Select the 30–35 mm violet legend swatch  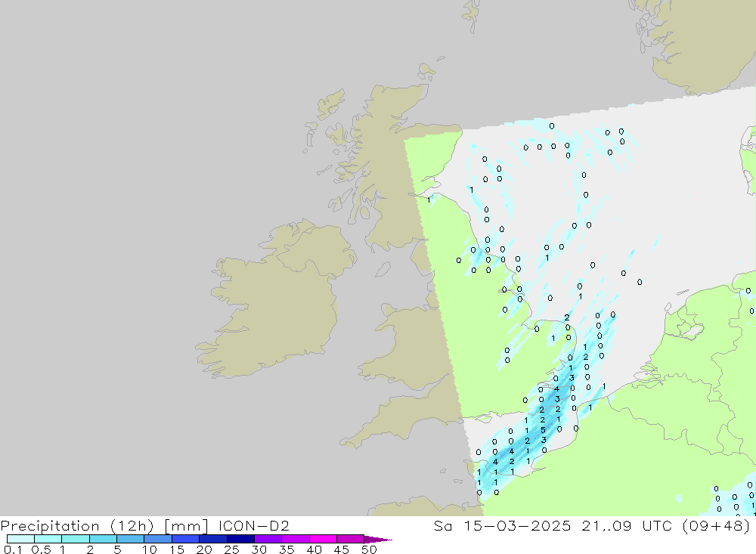point(268,539)
